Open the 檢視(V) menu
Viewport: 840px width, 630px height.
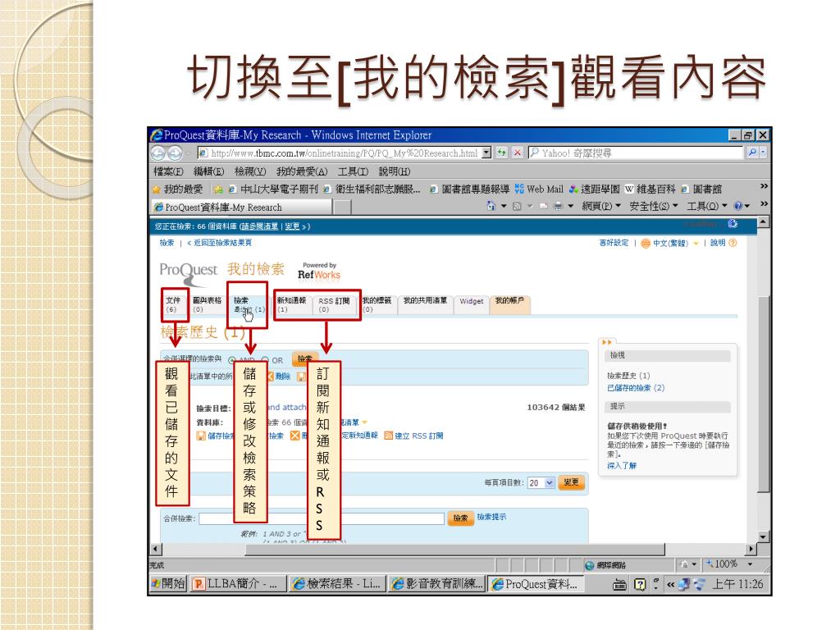point(250,171)
